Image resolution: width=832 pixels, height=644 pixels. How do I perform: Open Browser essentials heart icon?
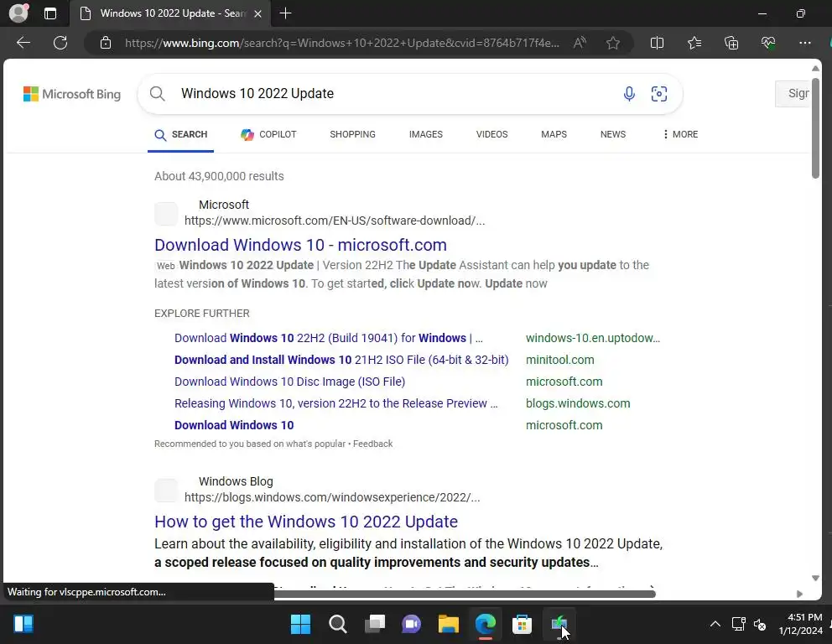(767, 43)
